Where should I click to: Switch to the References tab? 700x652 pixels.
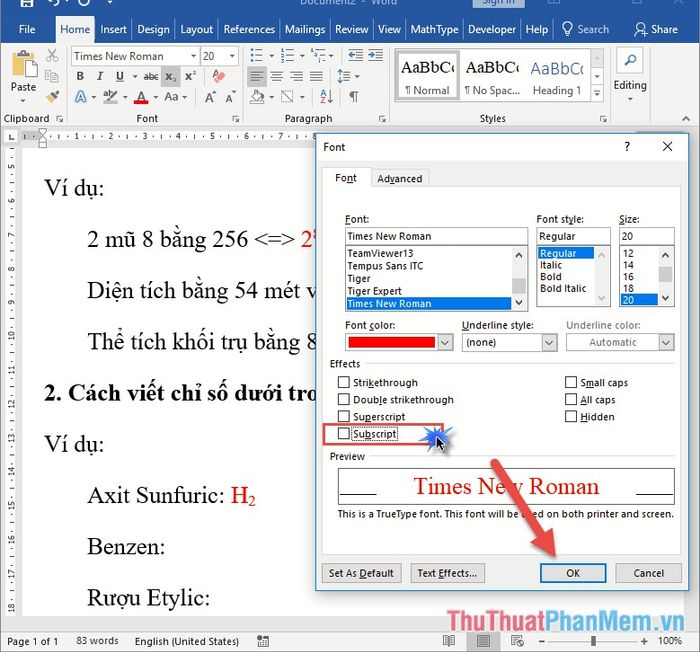pyautogui.click(x=249, y=29)
